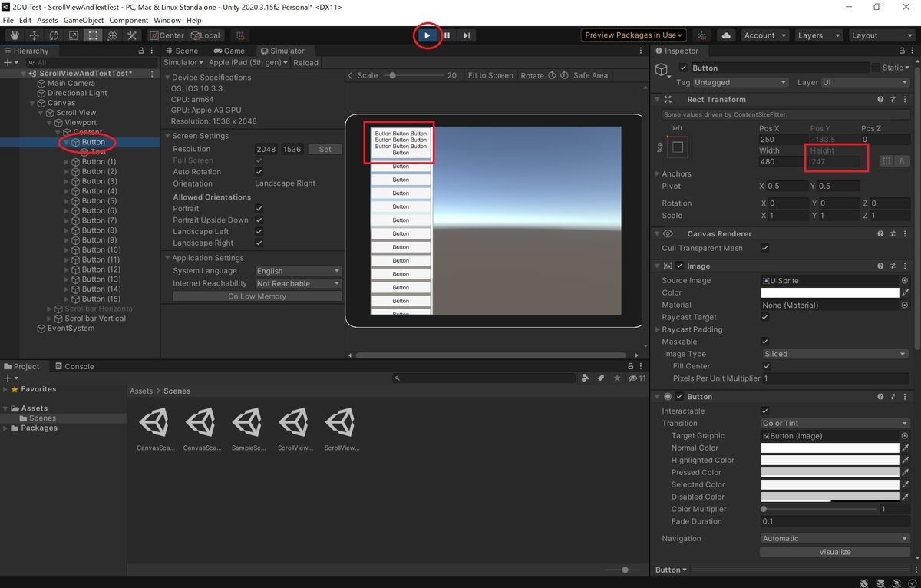Open collab/bug icon next to cloud
This screenshot has width=921, height=588.
pos(701,35)
